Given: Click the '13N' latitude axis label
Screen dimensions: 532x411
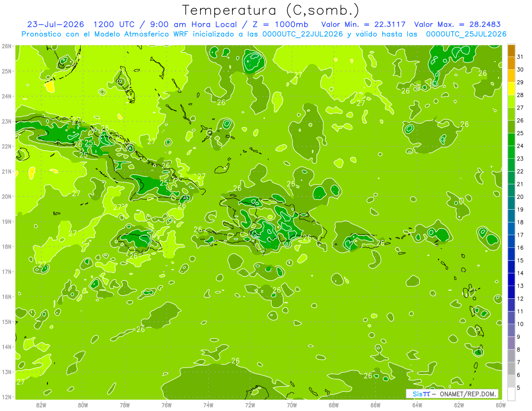Looking at the screenshot, I should 7,372.
